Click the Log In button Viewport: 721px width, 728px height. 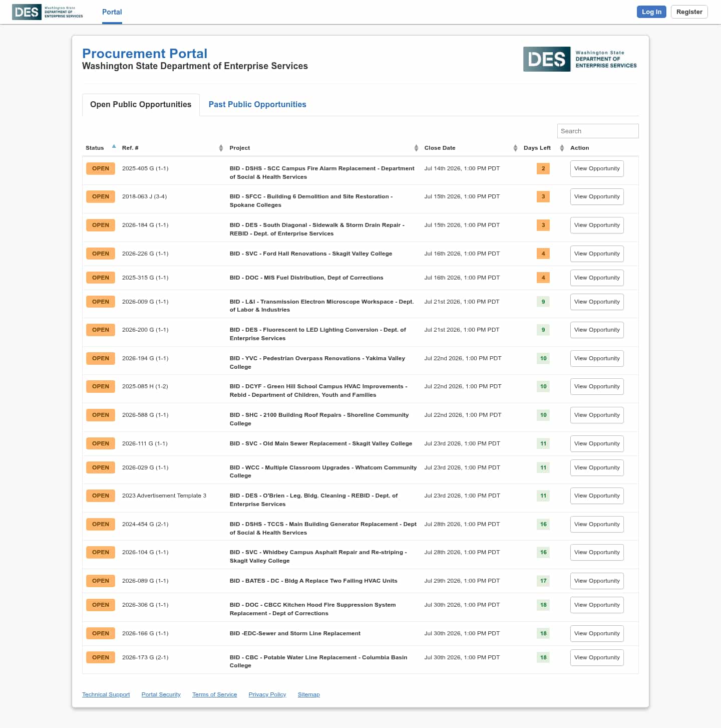pyautogui.click(x=651, y=12)
